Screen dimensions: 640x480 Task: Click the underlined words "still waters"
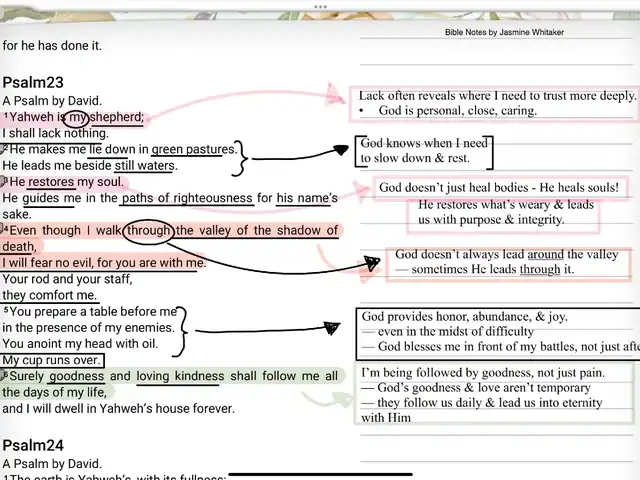coord(145,165)
